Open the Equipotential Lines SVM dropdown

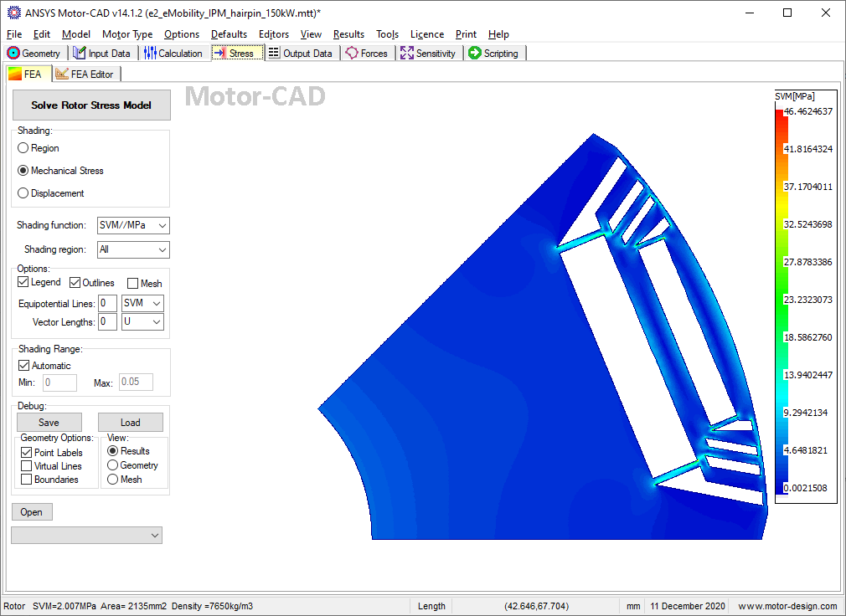(142, 304)
